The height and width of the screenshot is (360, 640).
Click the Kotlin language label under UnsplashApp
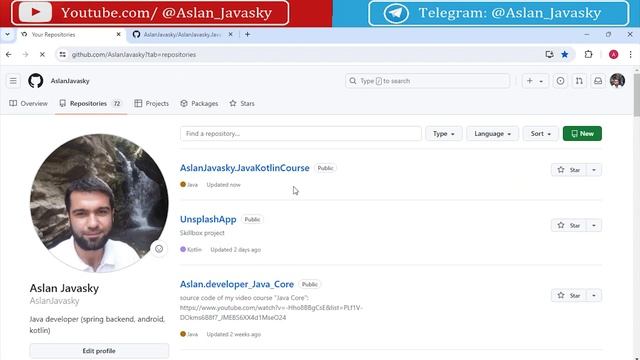(x=191, y=249)
